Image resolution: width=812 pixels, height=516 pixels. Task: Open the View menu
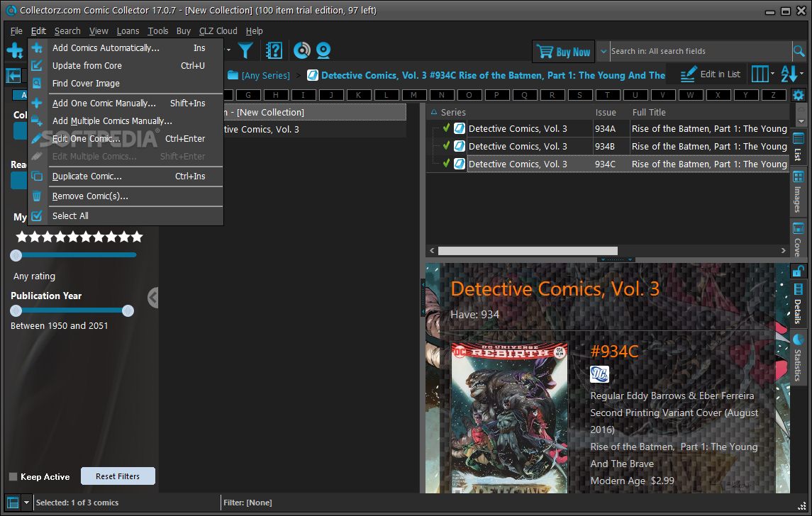(x=99, y=31)
